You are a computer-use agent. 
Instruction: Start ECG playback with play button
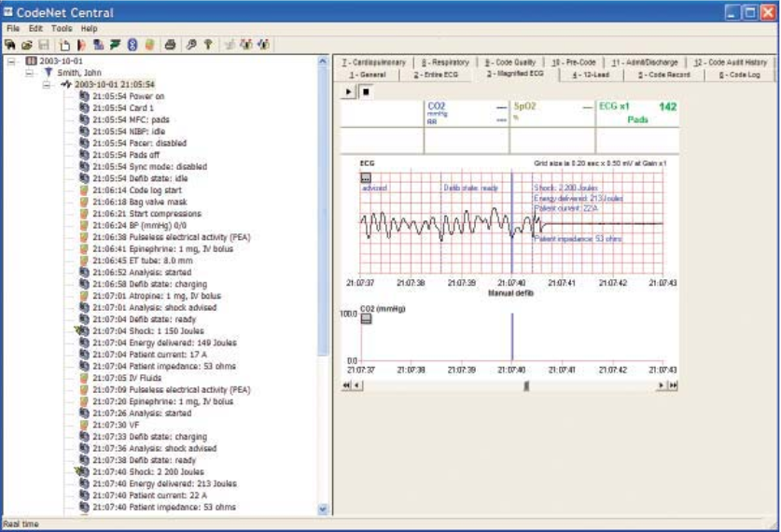tap(348, 91)
